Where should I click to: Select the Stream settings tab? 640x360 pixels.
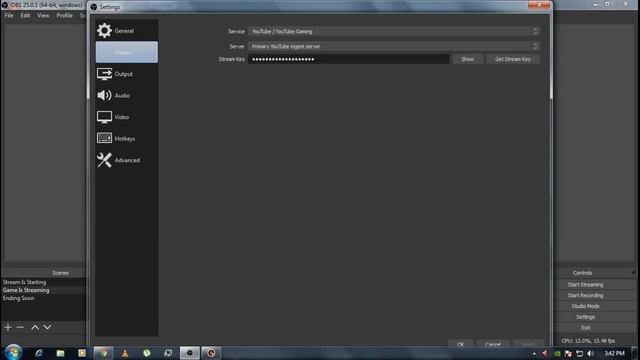(127, 52)
